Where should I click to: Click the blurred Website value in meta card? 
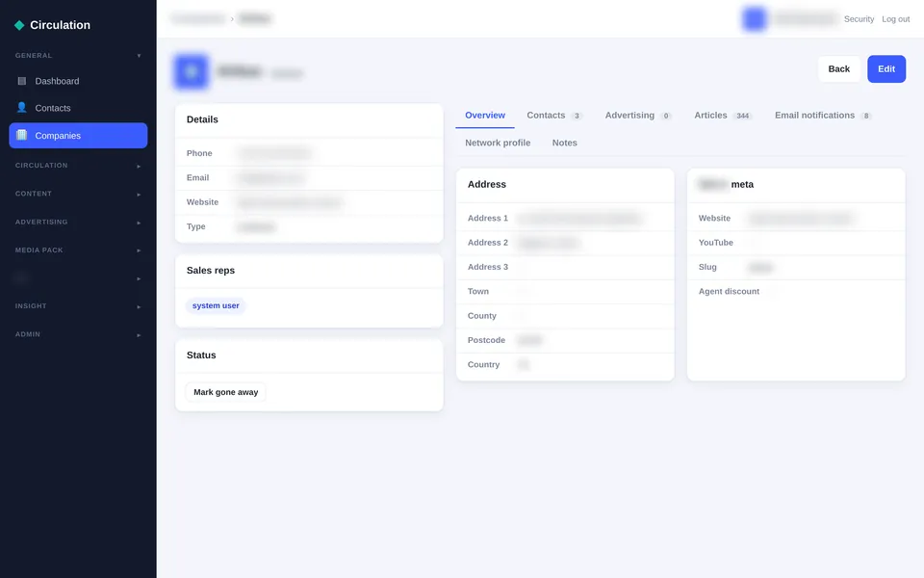point(801,219)
